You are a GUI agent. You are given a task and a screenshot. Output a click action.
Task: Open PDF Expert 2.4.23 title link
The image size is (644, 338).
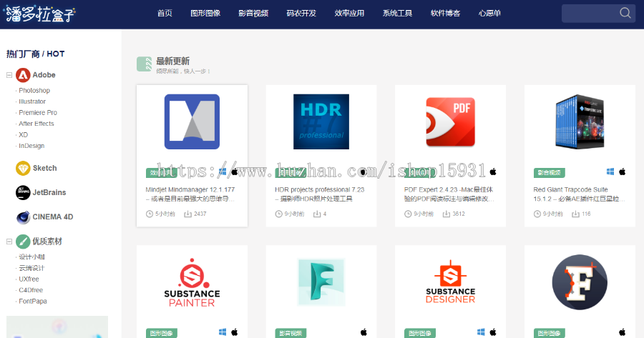coord(449,194)
